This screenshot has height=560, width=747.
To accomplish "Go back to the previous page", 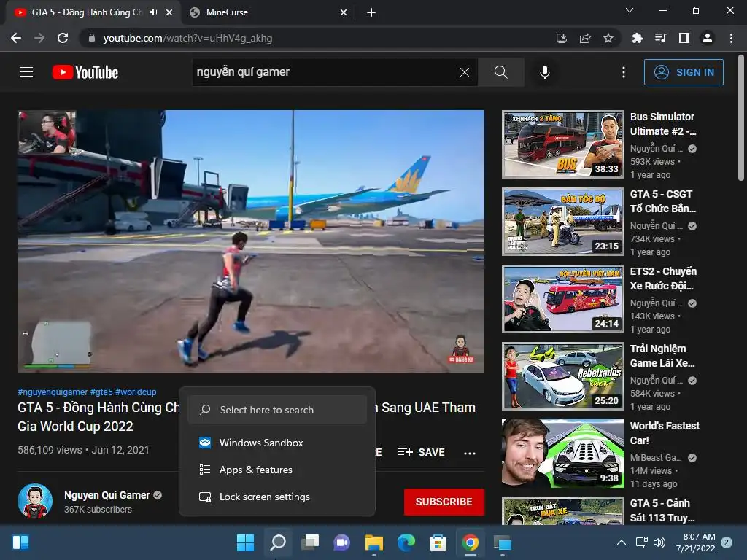I will pos(16,38).
